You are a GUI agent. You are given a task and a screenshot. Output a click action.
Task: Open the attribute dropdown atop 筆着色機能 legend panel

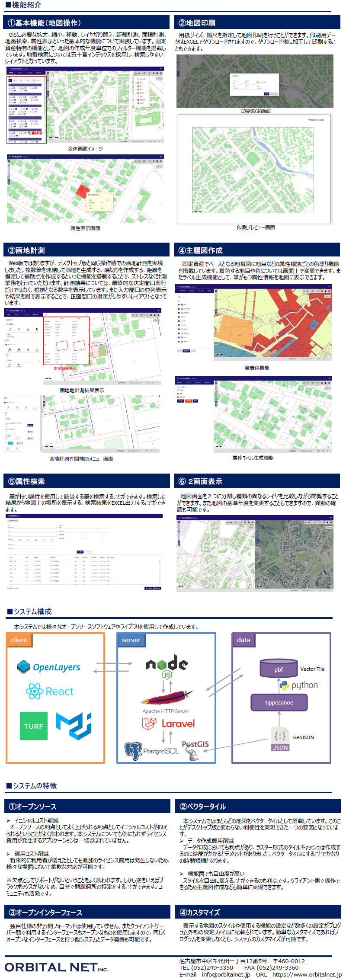[181, 297]
